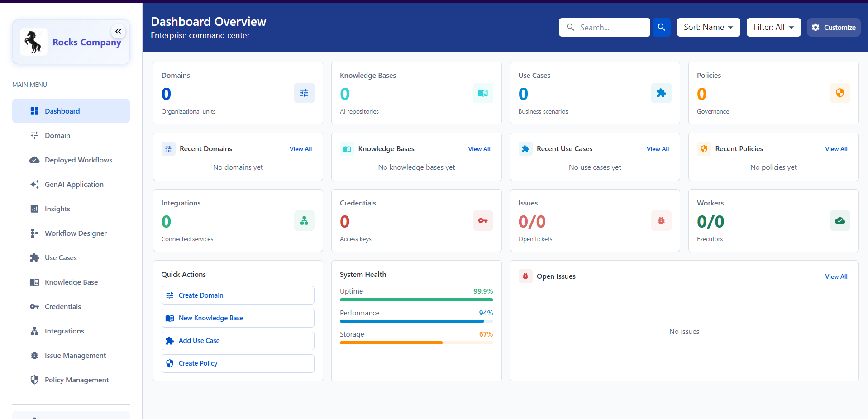Select the Deployed Workflows sidebar icon
The image size is (868, 419).
[34, 160]
